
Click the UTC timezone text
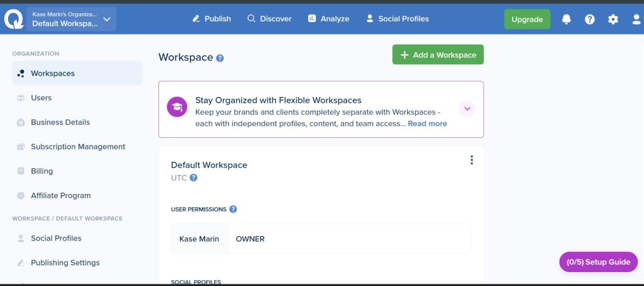pos(179,178)
